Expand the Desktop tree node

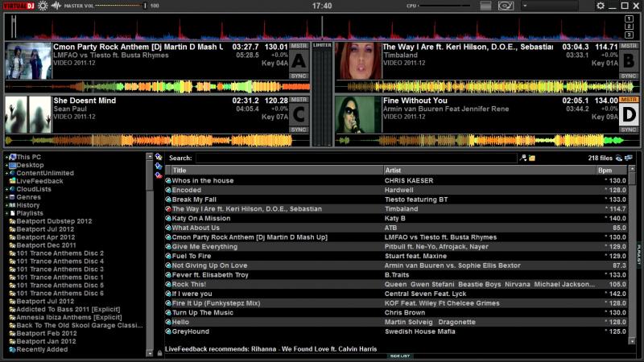point(6,165)
